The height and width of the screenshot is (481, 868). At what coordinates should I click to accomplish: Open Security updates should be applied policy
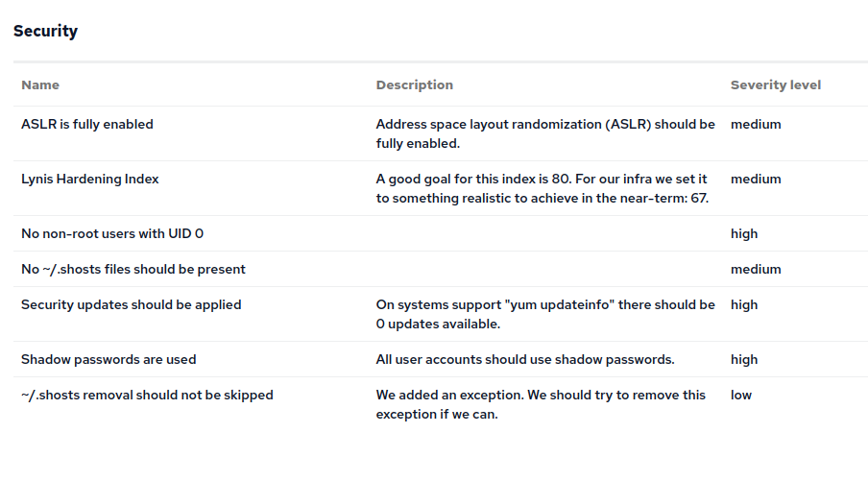[132, 304]
